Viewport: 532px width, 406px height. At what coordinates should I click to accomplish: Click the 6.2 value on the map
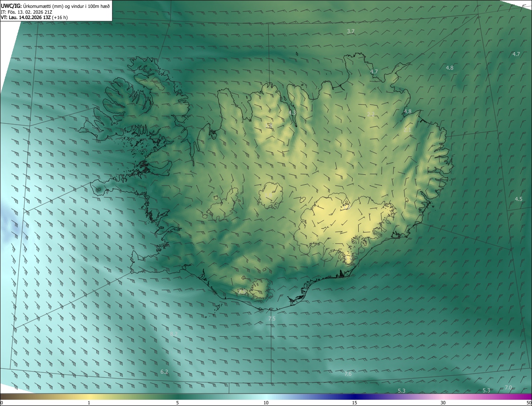click(164, 372)
